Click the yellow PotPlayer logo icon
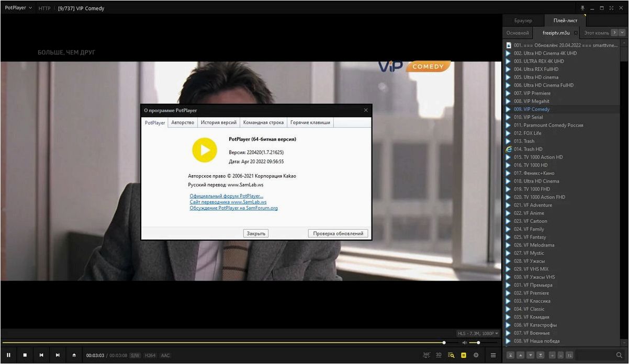Viewport: 629px width, 364px height. click(205, 150)
